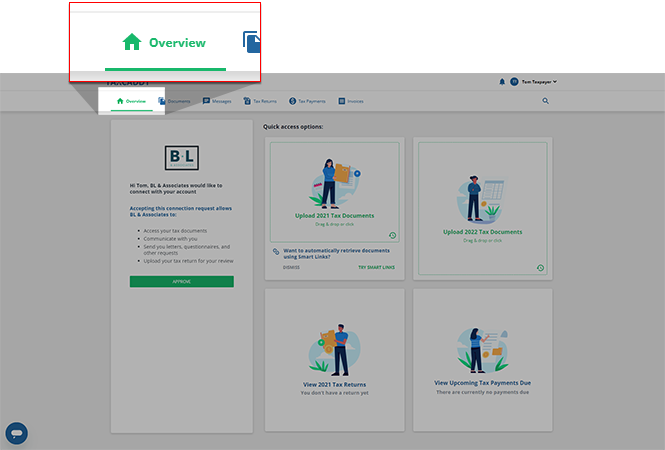Viewport: 665px width, 450px height.
Task: Switch to the Documents tab
Action: click(174, 101)
